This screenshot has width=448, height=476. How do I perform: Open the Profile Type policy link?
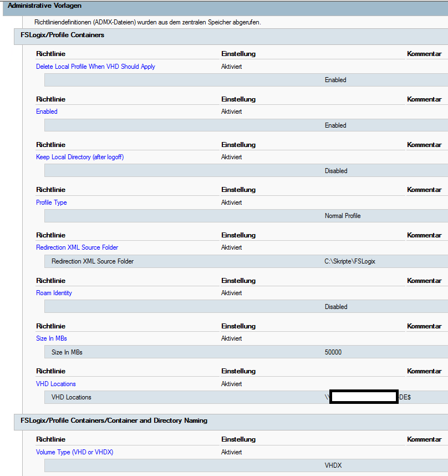point(51,202)
